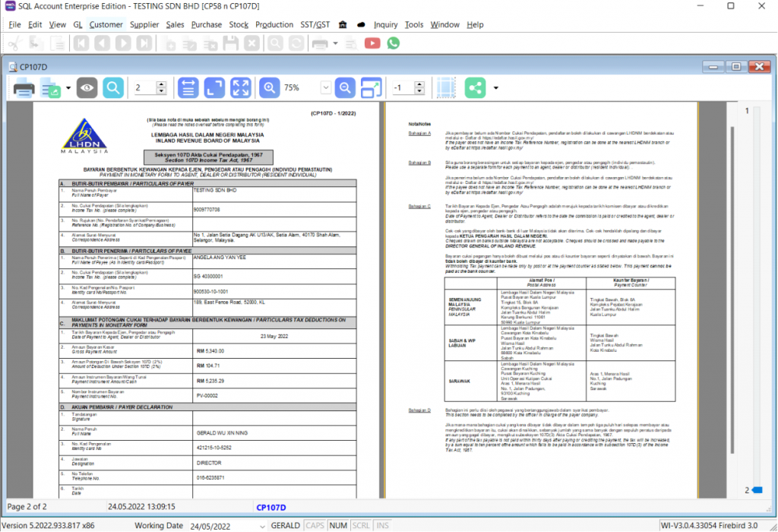The image size is (778, 532).
Task: Click the greyed-out scissors cut icon
Action: click(x=15, y=43)
